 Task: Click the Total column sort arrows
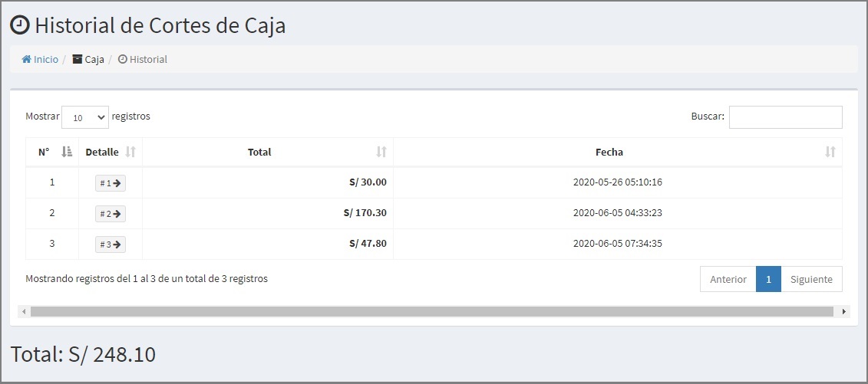pos(381,152)
